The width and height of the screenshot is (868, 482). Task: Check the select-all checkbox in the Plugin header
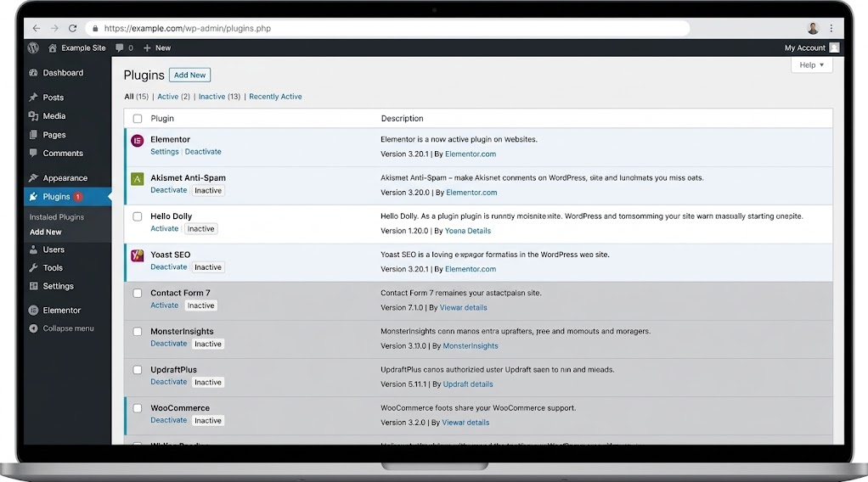coord(138,119)
